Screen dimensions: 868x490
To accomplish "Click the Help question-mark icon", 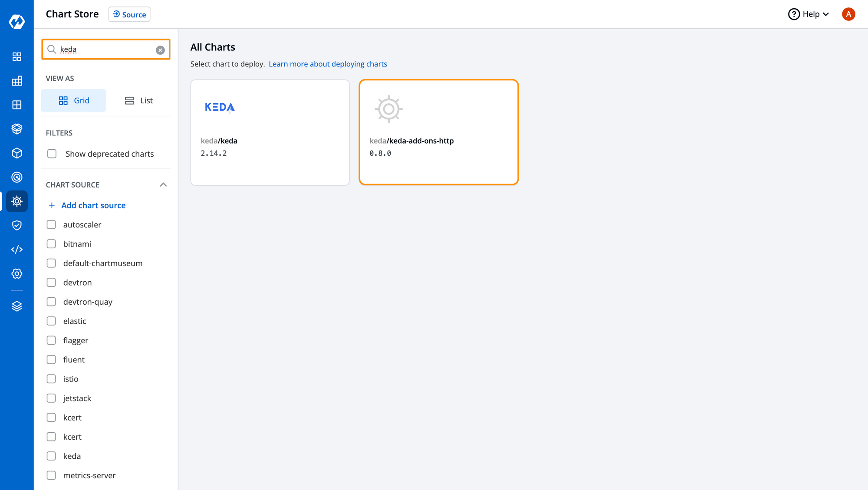I will (x=794, y=14).
